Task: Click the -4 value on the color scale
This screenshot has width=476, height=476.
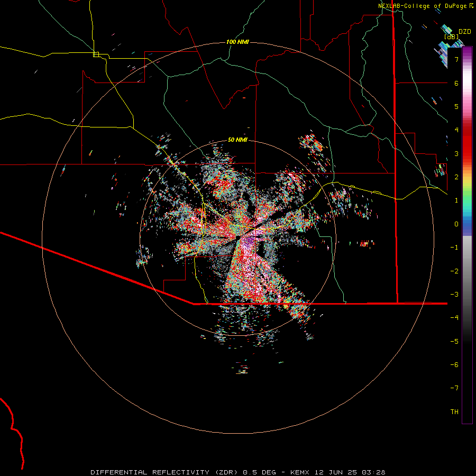Action: point(454,318)
